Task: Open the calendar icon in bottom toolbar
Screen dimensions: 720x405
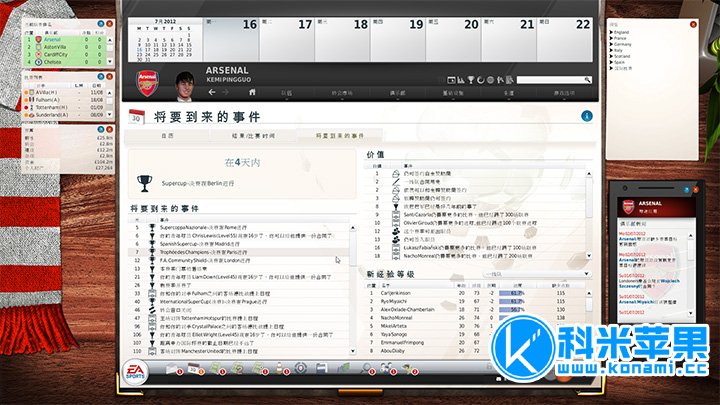Action: [194, 368]
